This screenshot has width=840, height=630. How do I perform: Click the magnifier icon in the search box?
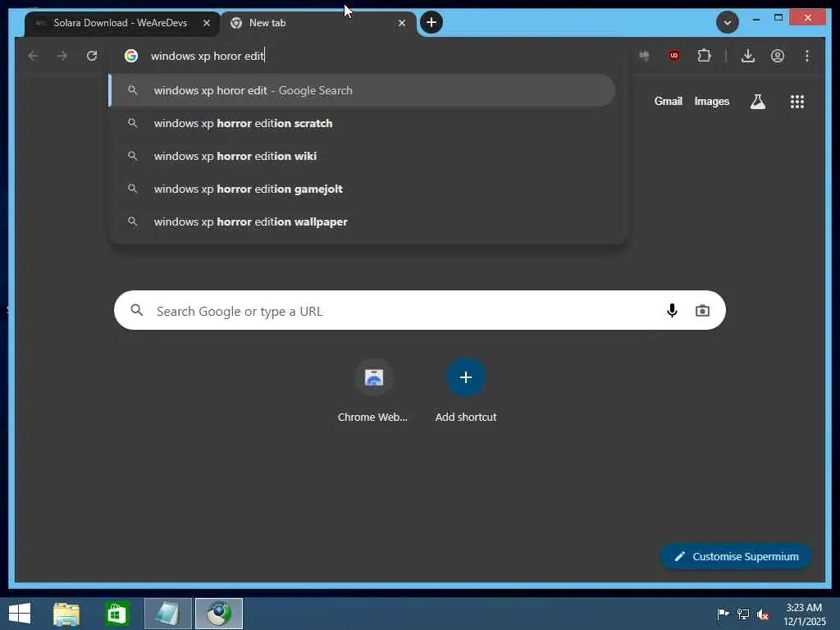pyautogui.click(x=137, y=310)
